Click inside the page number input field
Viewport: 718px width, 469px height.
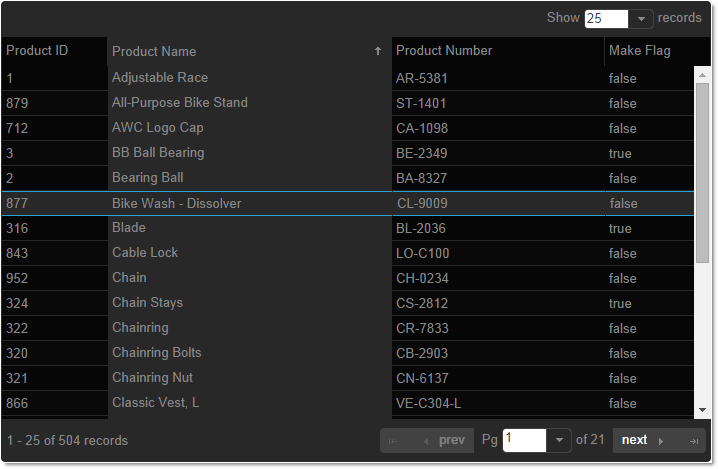[x=524, y=441]
